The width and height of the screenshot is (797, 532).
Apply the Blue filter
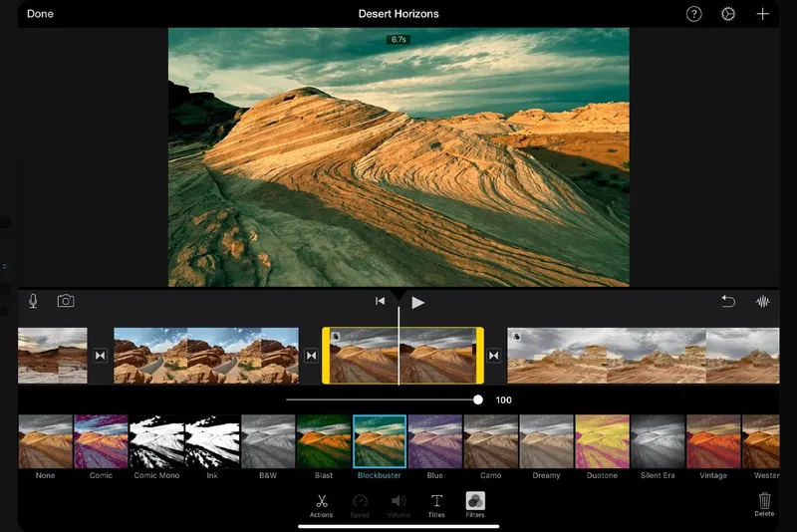(435, 441)
